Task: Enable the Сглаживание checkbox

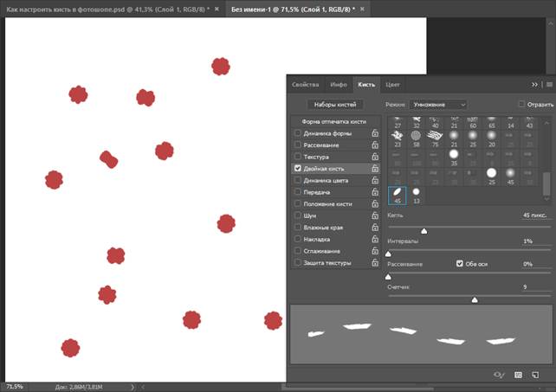Action: (298, 251)
